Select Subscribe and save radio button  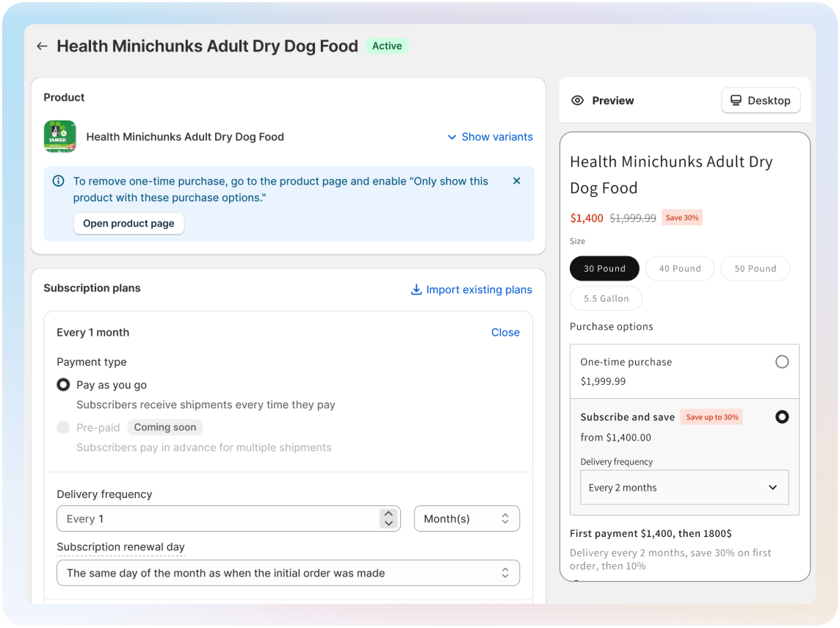tap(782, 417)
